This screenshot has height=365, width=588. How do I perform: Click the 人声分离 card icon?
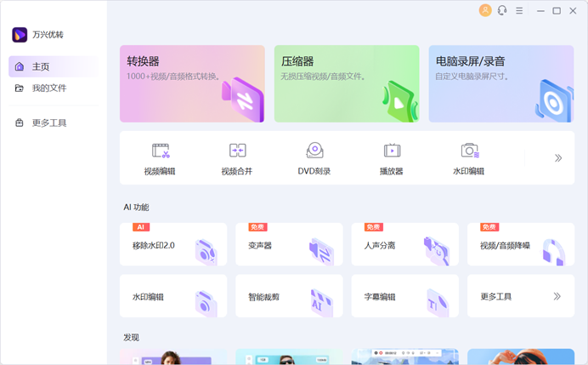[x=437, y=251]
